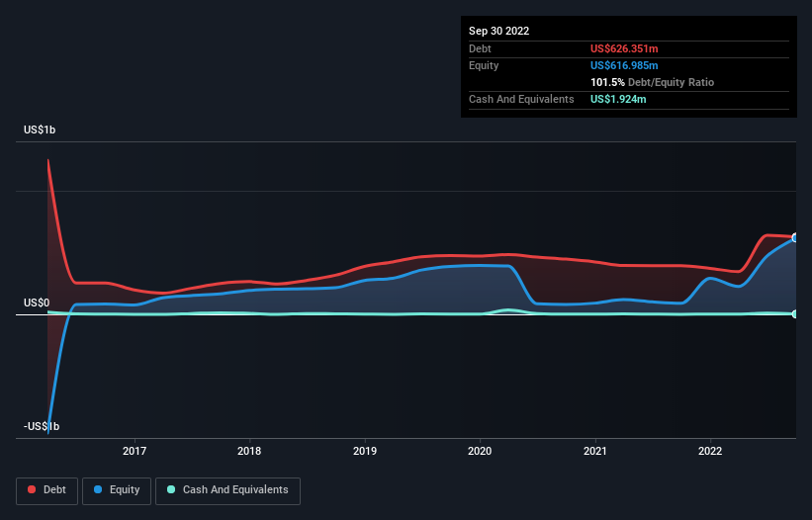
Task: Click the 2020 x-axis label
Action: tap(480, 451)
